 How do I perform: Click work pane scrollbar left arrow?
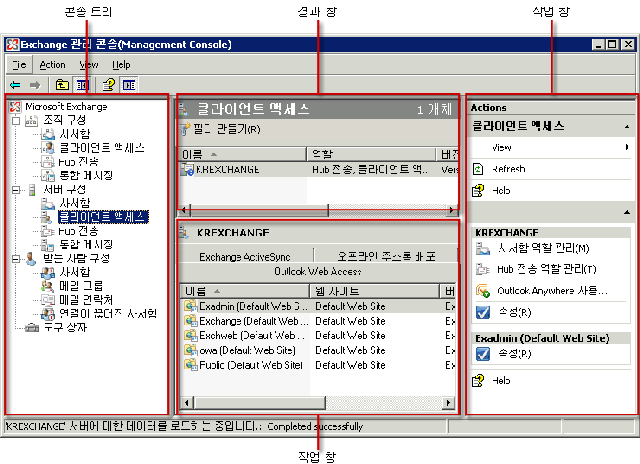(x=187, y=403)
